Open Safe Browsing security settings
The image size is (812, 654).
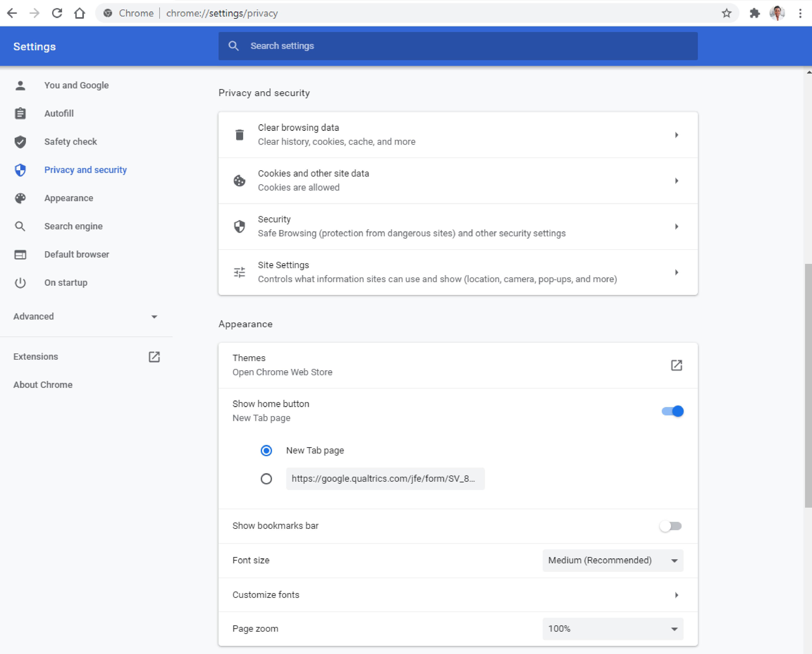pos(458,226)
